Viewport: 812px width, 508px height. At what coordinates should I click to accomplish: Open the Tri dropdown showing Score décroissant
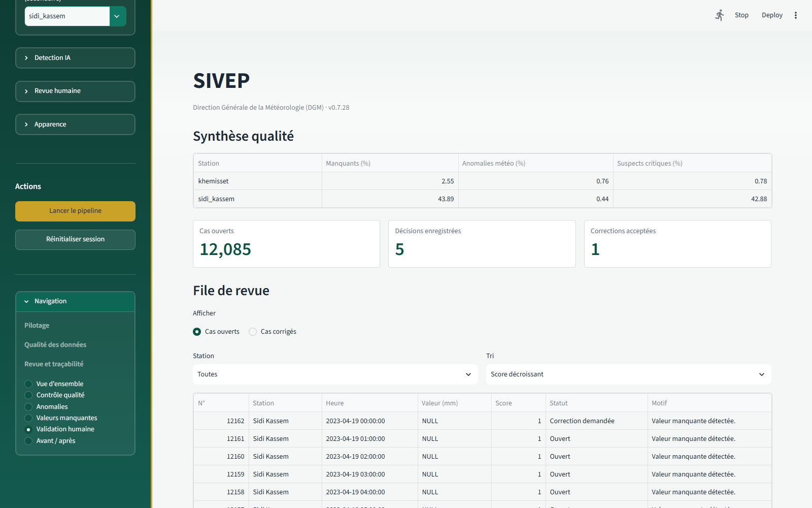(629, 374)
